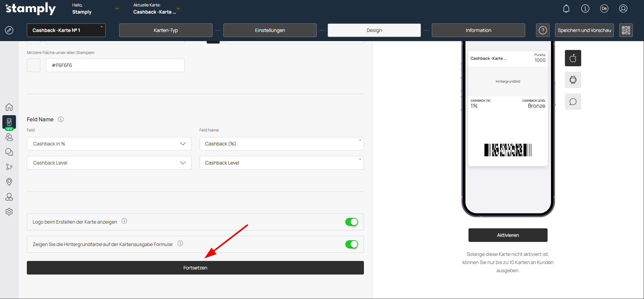Open the location pin icon in sidebar
Image resolution: width=644 pixels, height=299 pixels.
coord(9,182)
